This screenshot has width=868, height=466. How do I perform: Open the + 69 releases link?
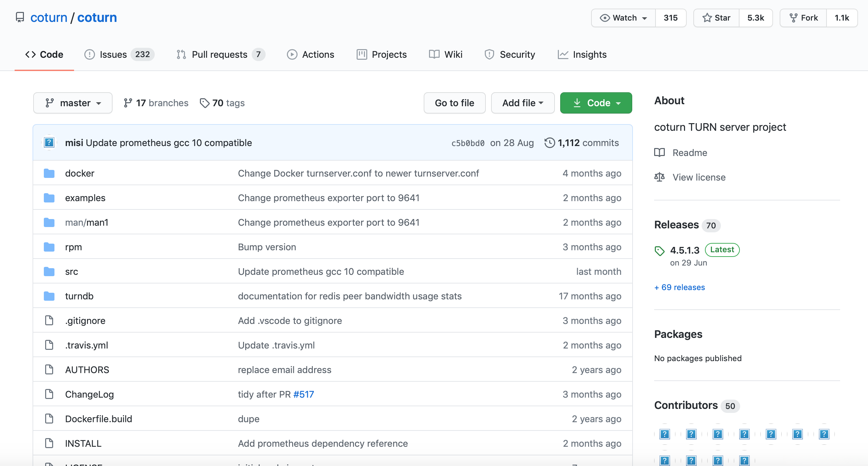(679, 287)
